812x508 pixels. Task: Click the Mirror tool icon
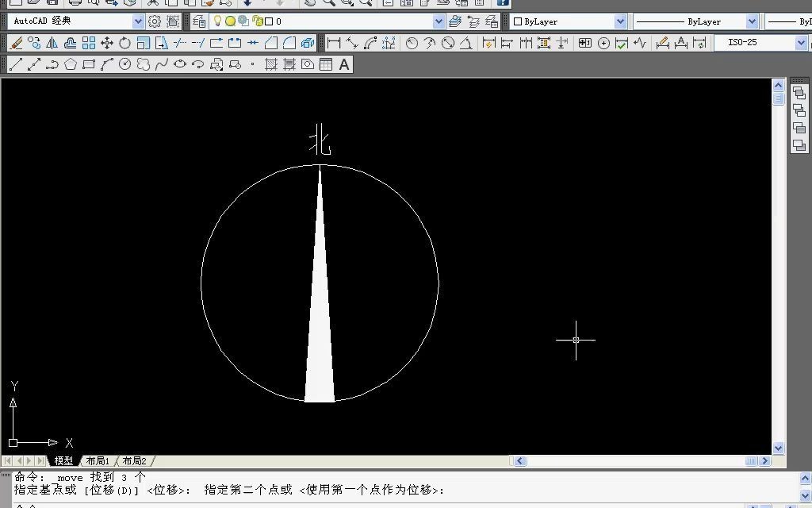click(52, 43)
